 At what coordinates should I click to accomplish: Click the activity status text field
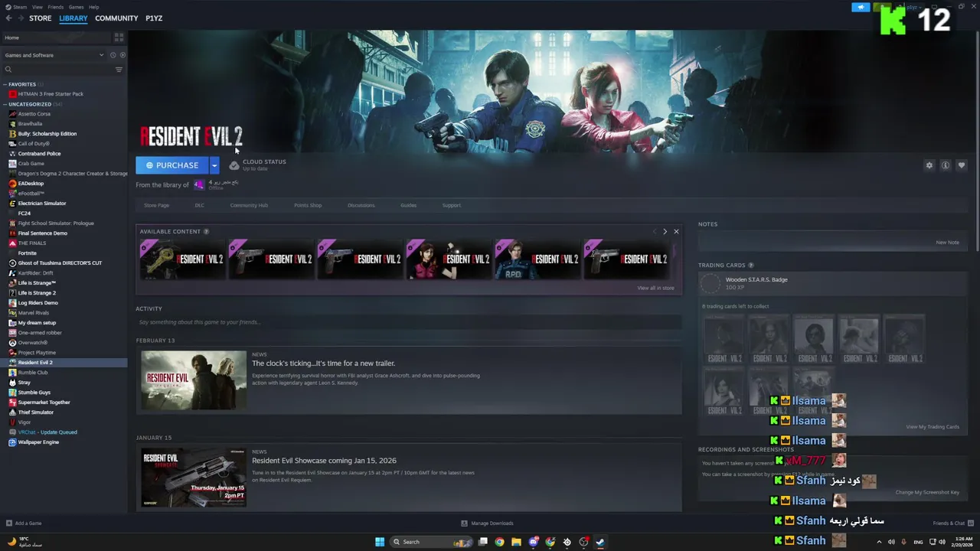coord(409,322)
